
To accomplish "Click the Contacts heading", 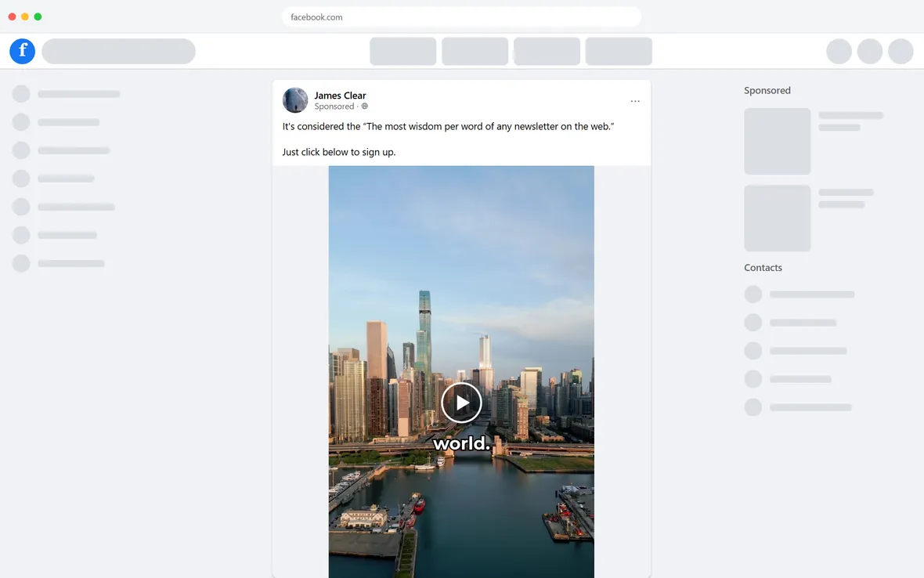I will click(x=763, y=268).
